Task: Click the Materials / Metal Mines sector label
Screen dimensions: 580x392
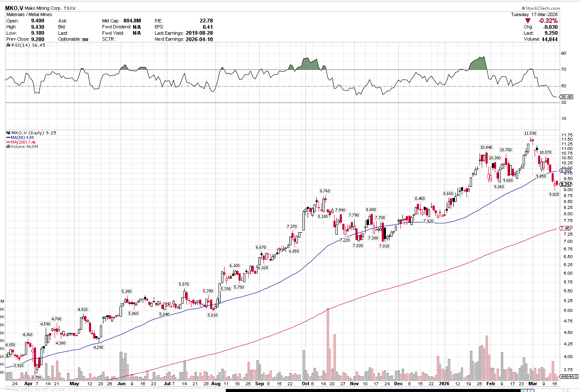Action: click(29, 14)
